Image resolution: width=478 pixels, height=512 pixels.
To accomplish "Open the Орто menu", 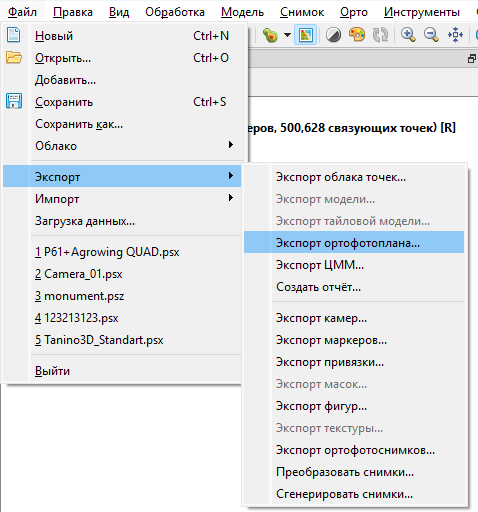I will [x=354, y=12].
